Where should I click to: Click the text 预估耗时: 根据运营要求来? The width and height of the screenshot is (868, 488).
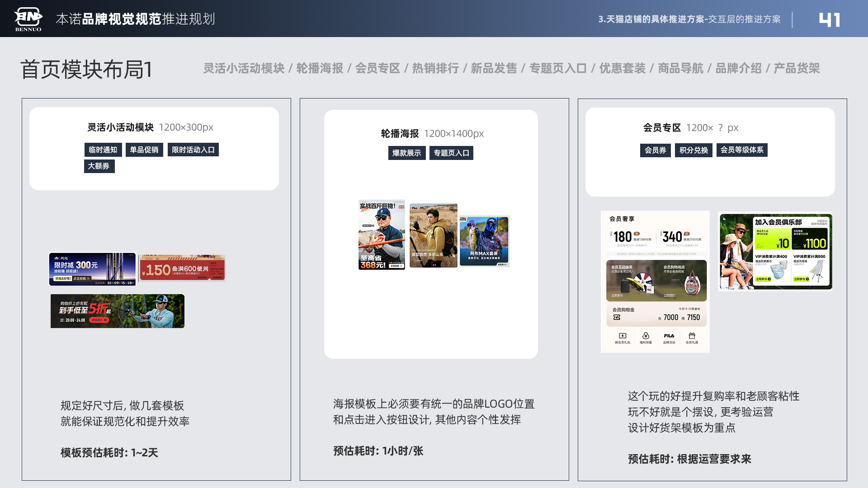[689, 459]
